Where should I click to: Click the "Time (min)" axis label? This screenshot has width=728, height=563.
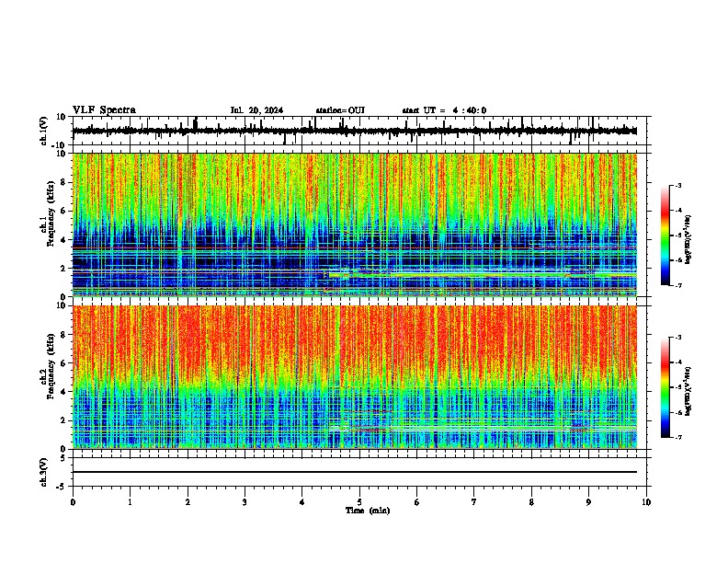click(x=368, y=511)
